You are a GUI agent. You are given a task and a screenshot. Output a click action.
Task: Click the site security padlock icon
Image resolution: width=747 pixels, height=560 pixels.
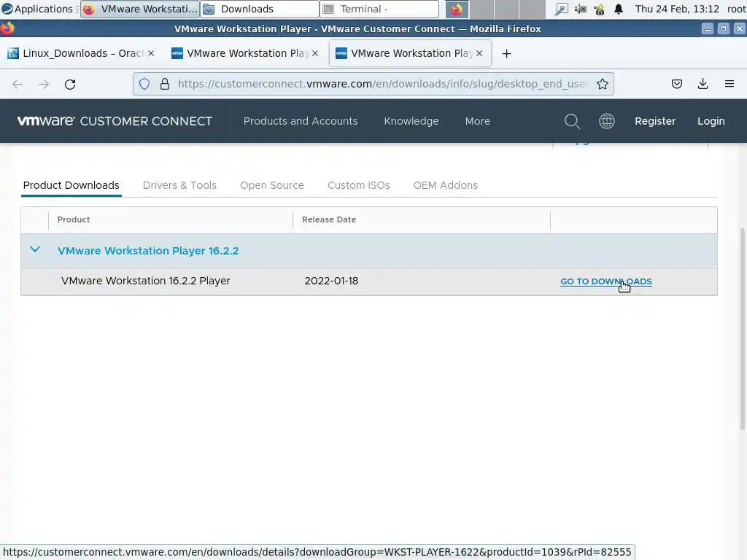165,85
